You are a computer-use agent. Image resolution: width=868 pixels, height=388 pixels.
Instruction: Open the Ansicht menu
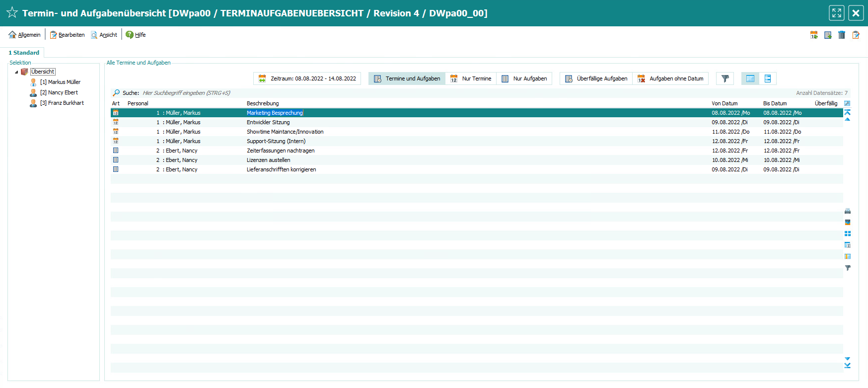(x=104, y=35)
